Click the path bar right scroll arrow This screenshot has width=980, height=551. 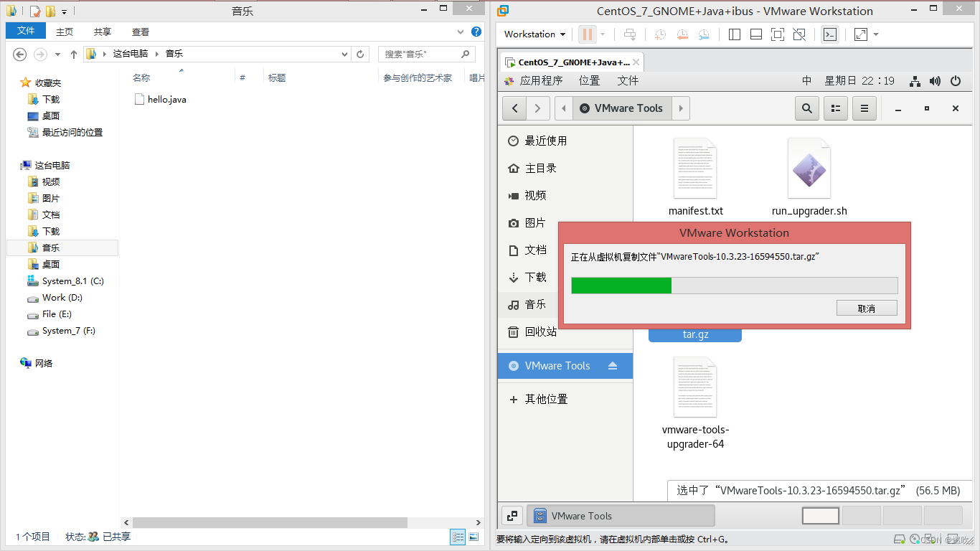click(681, 108)
